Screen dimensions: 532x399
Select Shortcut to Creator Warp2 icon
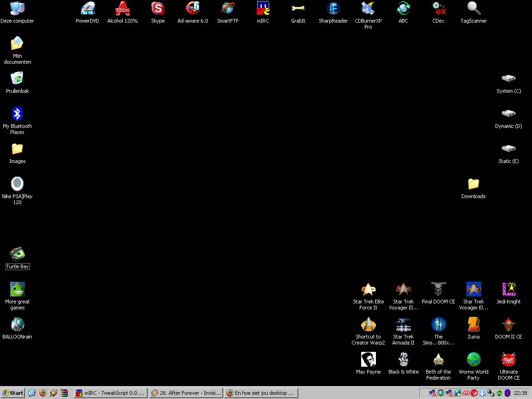pyautogui.click(x=368, y=331)
